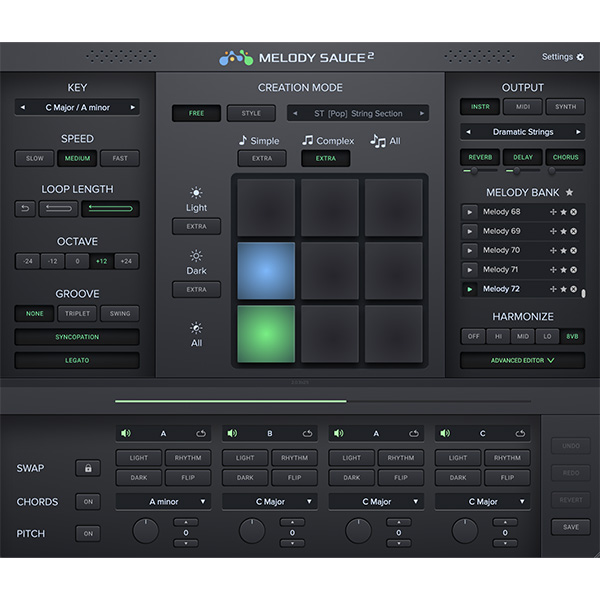Set octave to +24
This screenshot has height=600, width=600.
(126, 261)
